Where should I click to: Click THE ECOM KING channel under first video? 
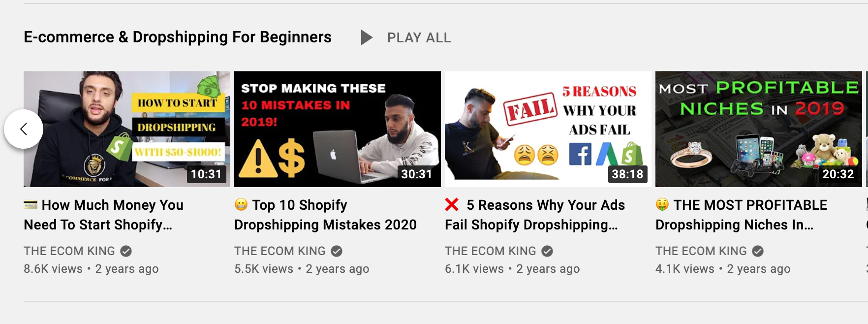pos(69,251)
